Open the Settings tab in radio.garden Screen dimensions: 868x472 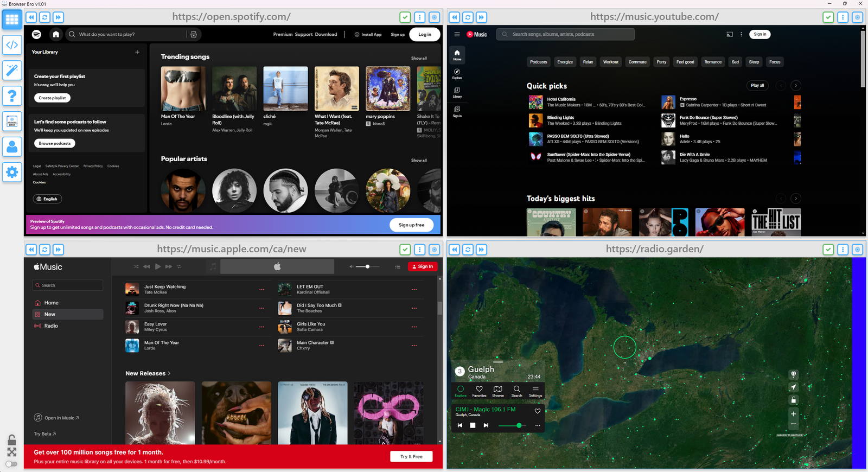(535, 391)
